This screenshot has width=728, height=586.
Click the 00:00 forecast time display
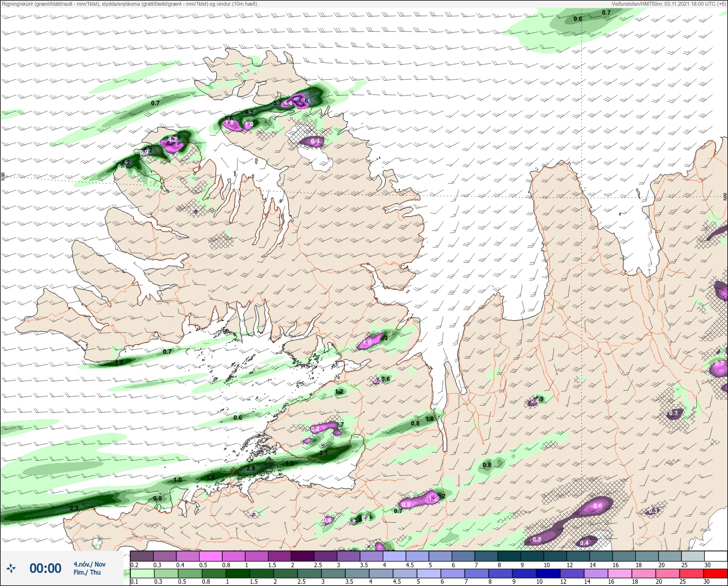click(45, 568)
